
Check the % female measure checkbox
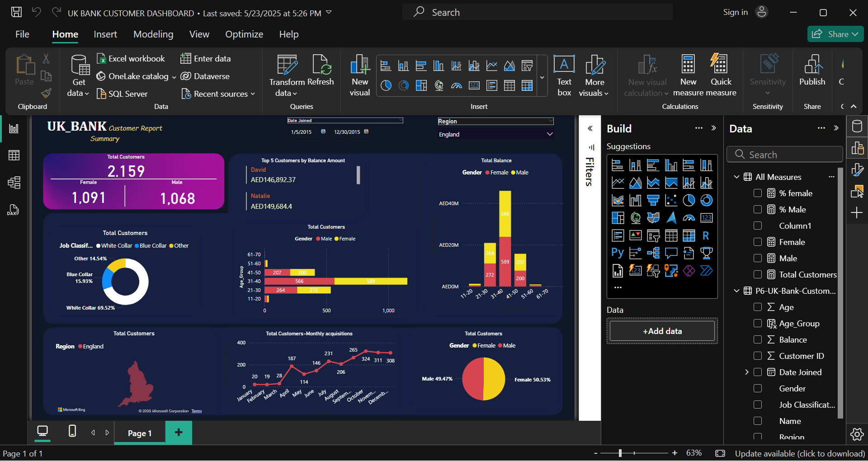pos(758,193)
